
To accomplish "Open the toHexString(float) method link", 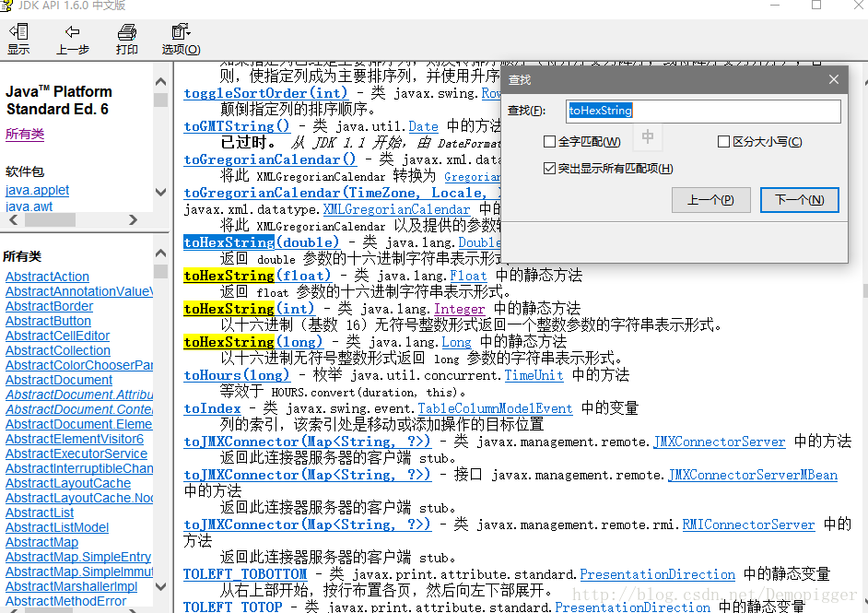I will coord(257,276).
